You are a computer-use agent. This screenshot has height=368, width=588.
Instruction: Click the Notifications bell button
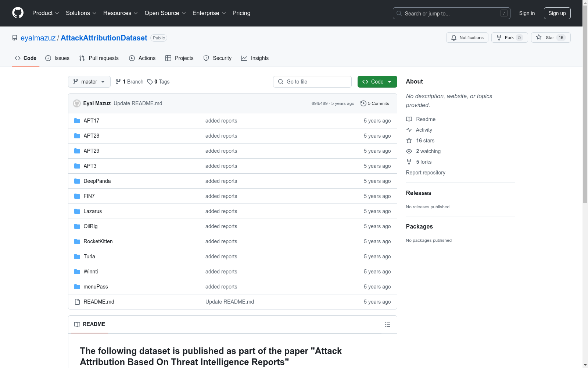[467, 38]
